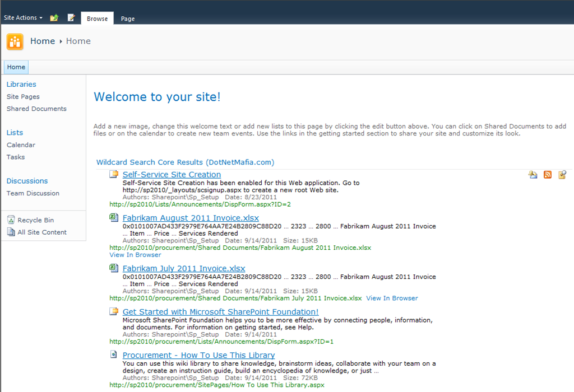Open Get Started with Microsoft SharePoint Foundation result
The image size is (574, 392).
[x=221, y=311]
